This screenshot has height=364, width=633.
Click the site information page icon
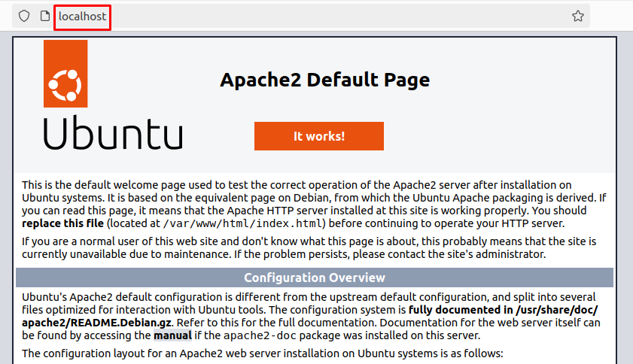click(x=45, y=16)
